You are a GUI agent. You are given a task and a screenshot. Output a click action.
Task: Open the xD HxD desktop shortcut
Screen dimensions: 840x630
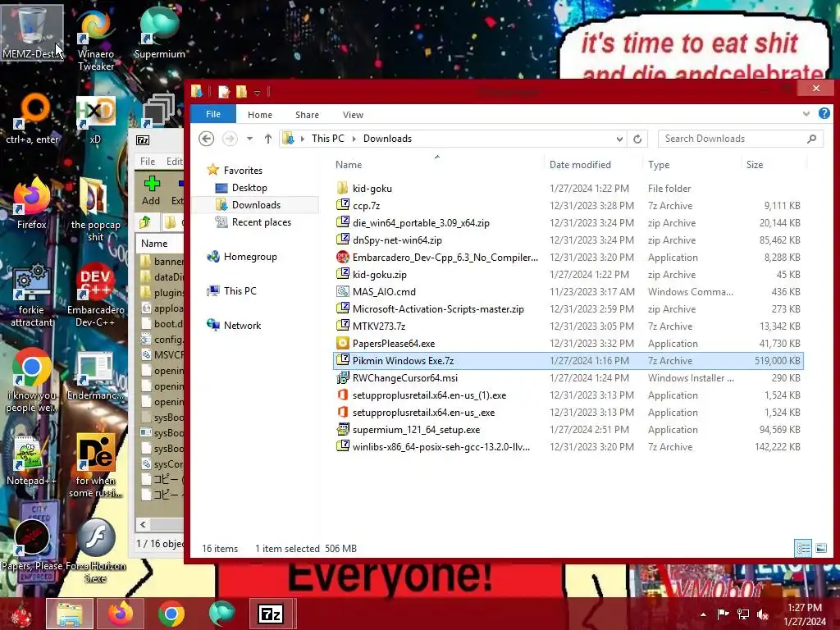coord(95,120)
